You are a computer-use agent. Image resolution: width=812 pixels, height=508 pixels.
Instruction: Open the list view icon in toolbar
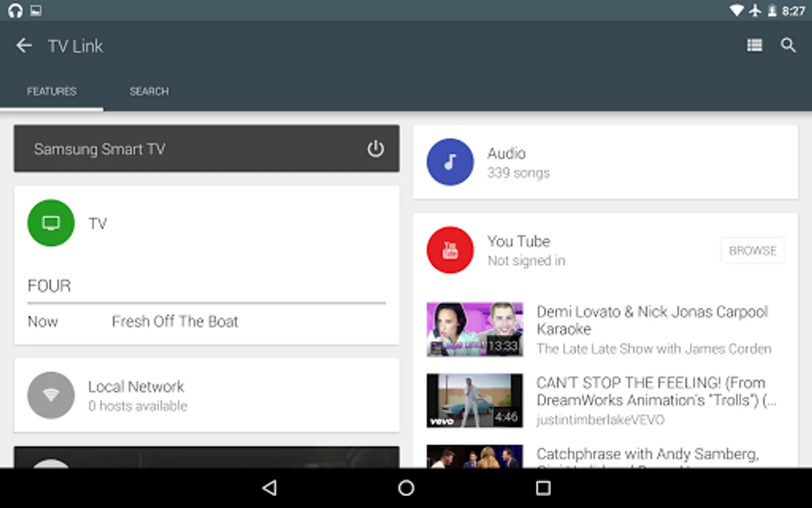click(754, 45)
